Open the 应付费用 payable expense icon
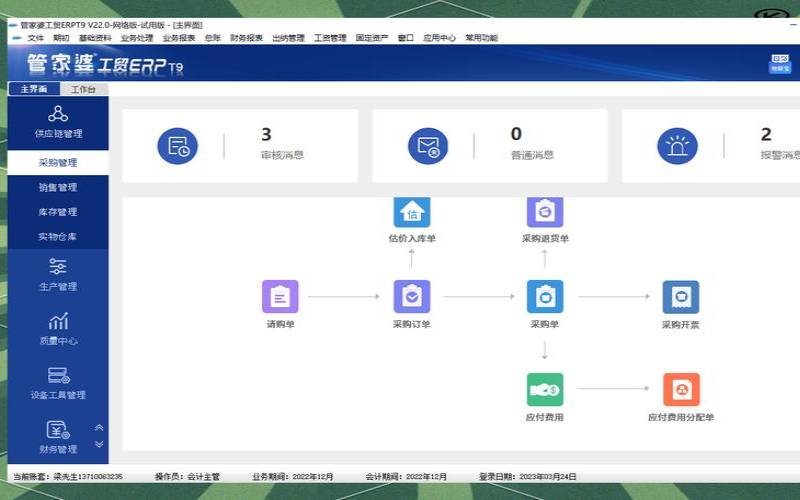Image resolution: width=800 pixels, height=500 pixels. (x=544, y=389)
